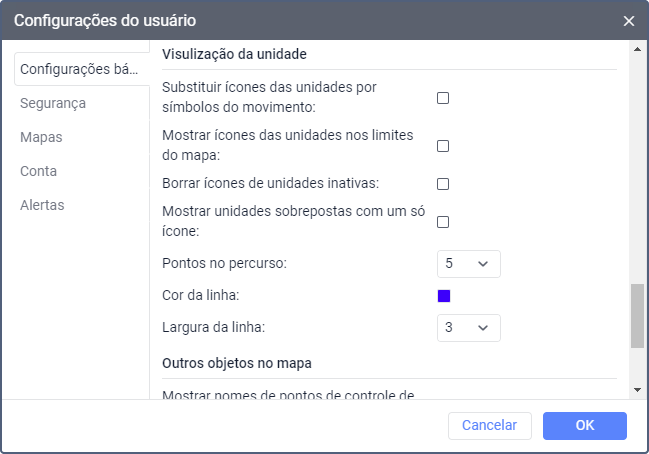Switch to the Segurança tab

click(x=53, y=103)
